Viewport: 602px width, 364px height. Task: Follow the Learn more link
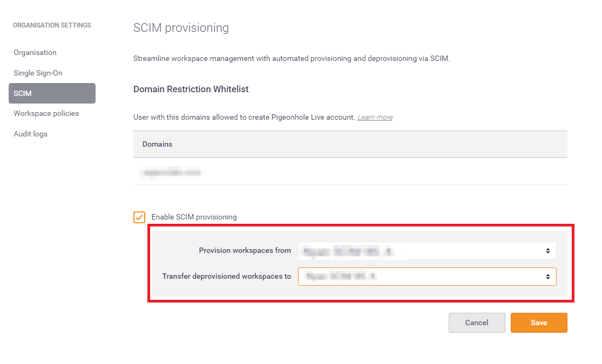[x=375, y=118]
